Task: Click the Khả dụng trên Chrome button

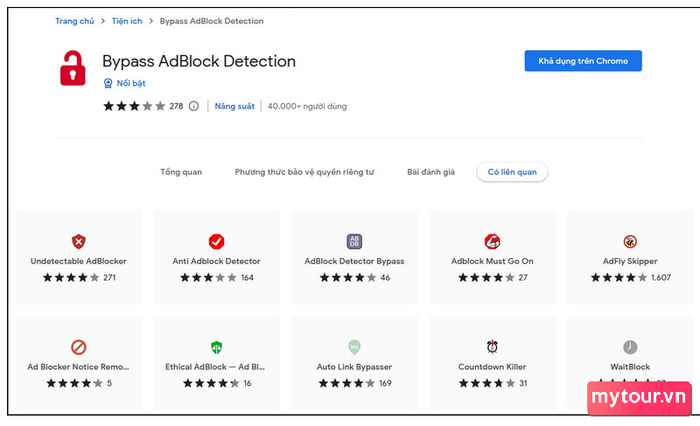Action: coord(583,61)
